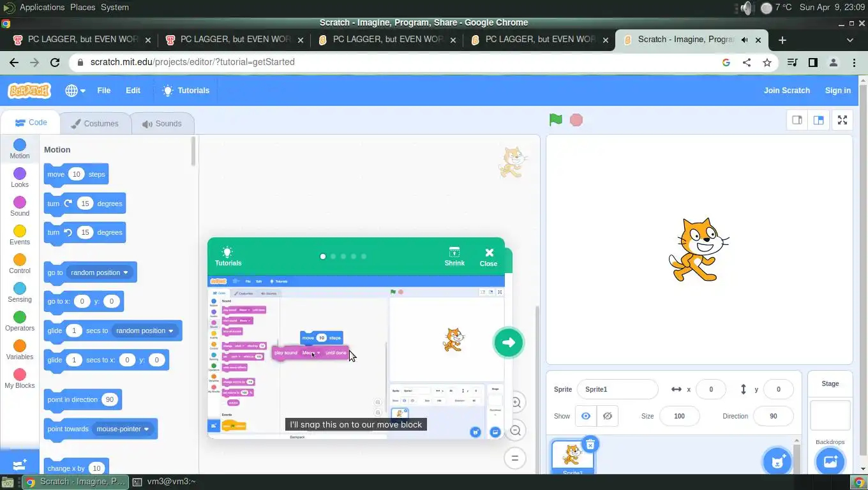Show the sprite with eye icon
This screenshot has width=868, height=490.
pyautogui.click(x=586, y=416)
